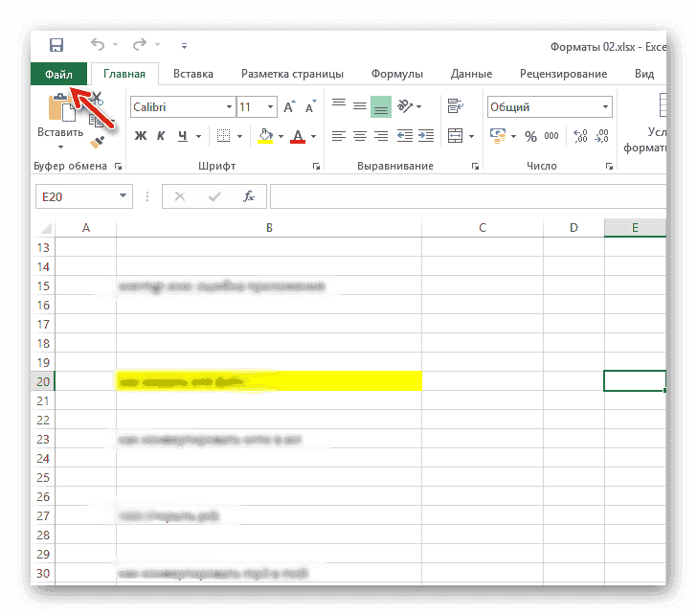Center cell text horizontally

(360, 136)
